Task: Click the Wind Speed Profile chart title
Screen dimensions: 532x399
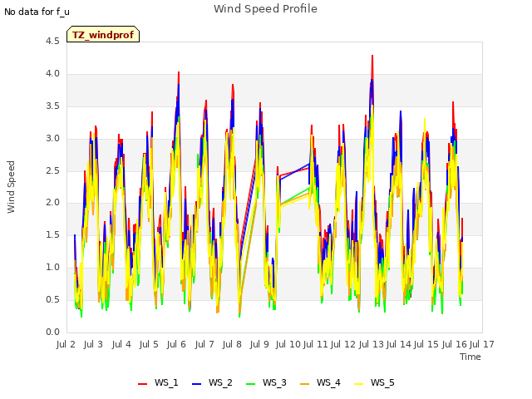Action: pos(265,9)
